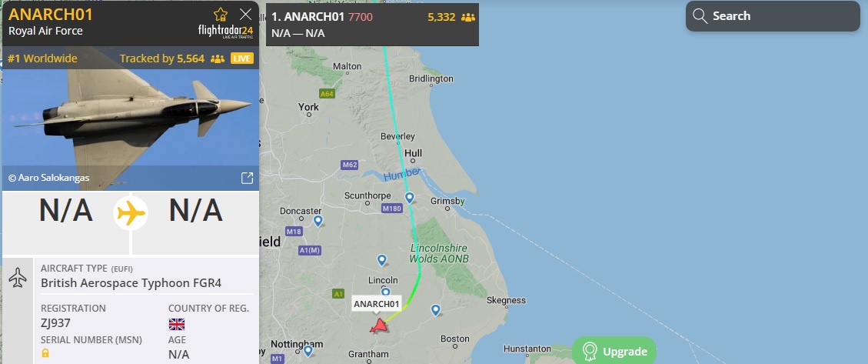Open the 1. ANARCH01 most tracked entry

tap(372, 25)
